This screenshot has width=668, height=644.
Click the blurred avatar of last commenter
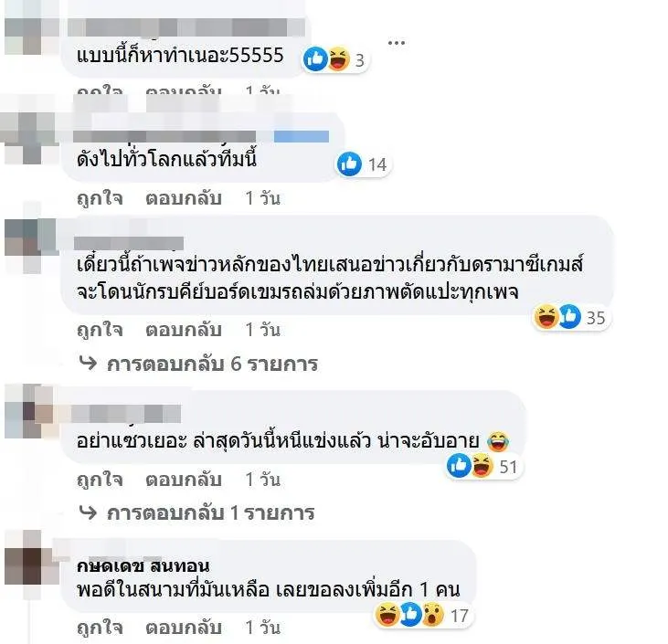click(32, 565)
